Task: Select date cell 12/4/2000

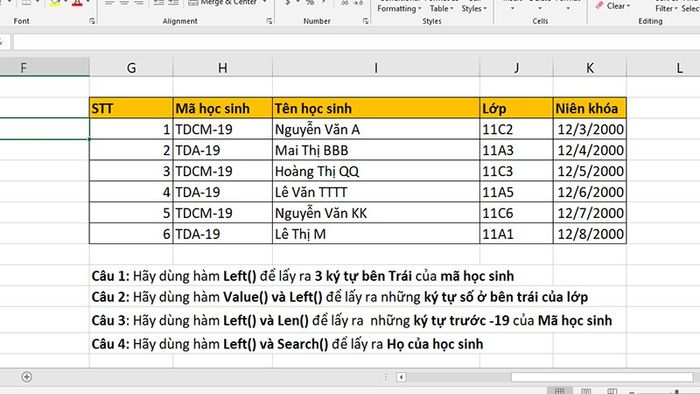Action: click(x=590, y=150)
